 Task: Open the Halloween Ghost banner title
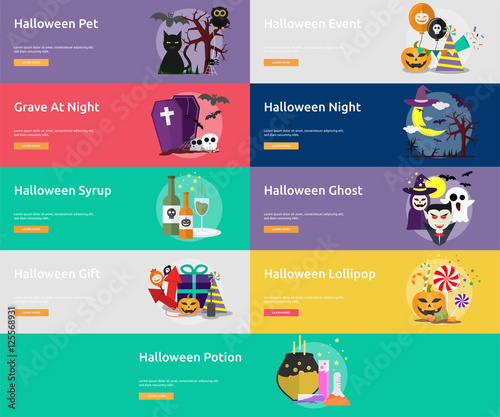(x=313, y=190)
